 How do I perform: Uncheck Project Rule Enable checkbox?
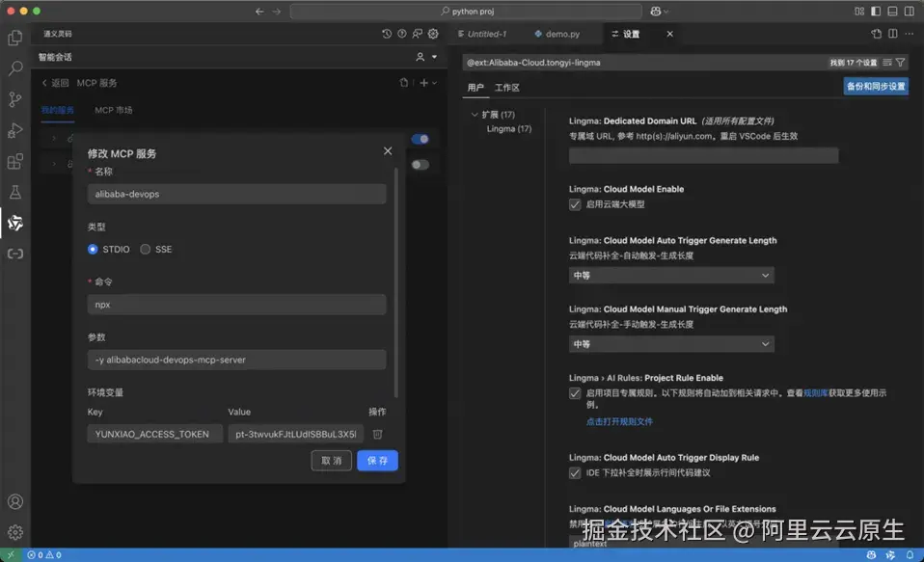(575, 393)
